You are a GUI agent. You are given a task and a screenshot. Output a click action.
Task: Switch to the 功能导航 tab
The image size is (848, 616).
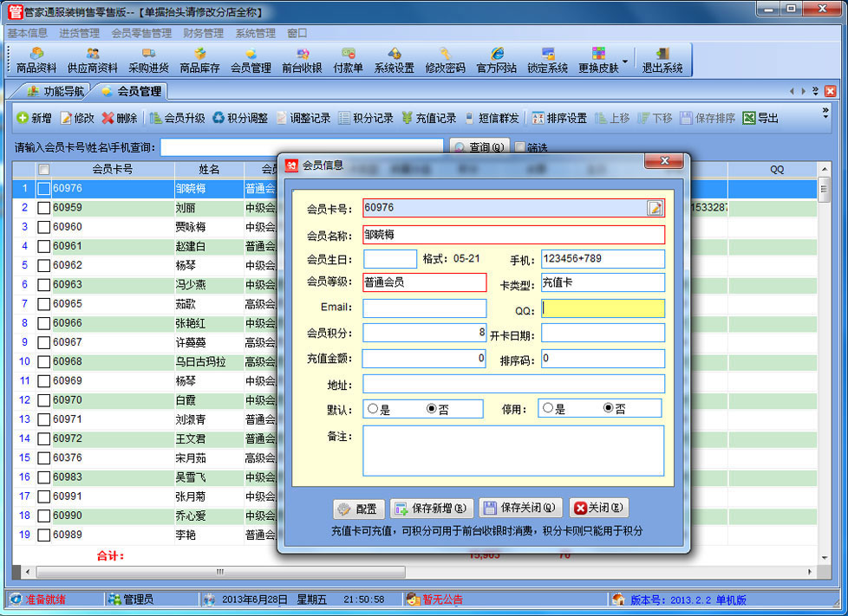[56, 91]
